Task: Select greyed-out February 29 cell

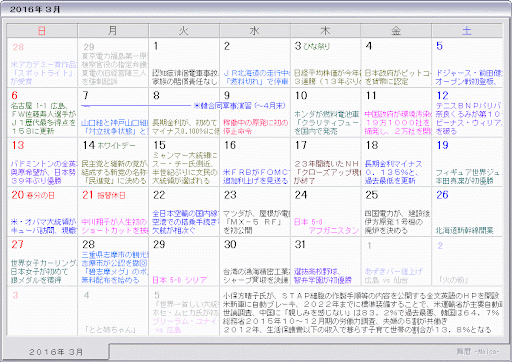Action: point(113,63)
